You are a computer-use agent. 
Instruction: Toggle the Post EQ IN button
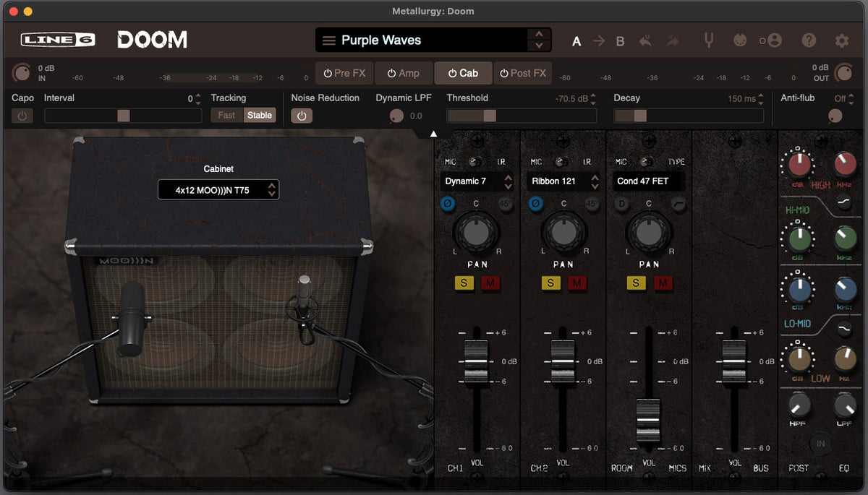pos(820,443)
